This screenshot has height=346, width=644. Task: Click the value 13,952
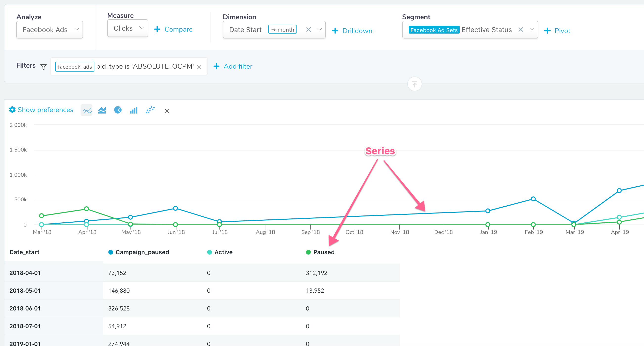[x=315, y=290]
